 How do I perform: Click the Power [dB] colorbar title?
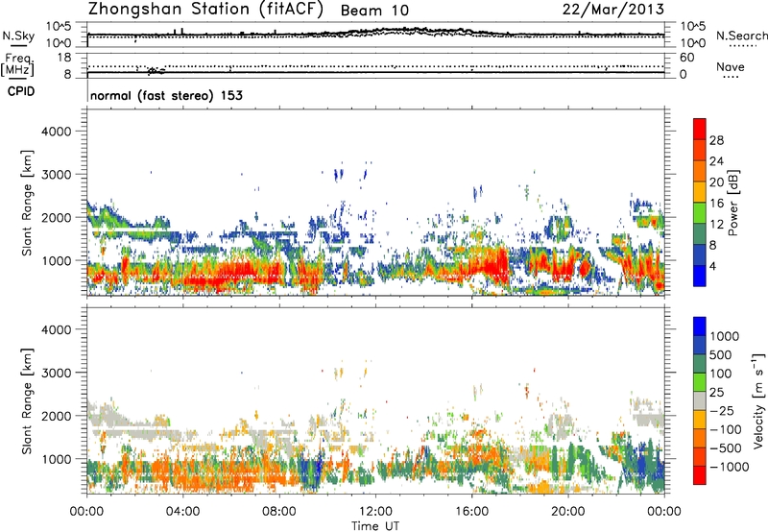(732, 203)
